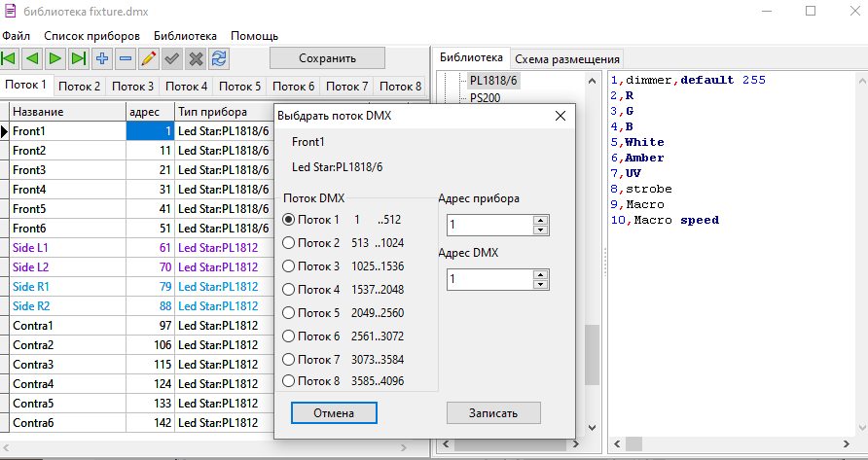The height and width of the screenshot is (460, 868).
Task: Go to next record arrow
Action: coord(55,58)
